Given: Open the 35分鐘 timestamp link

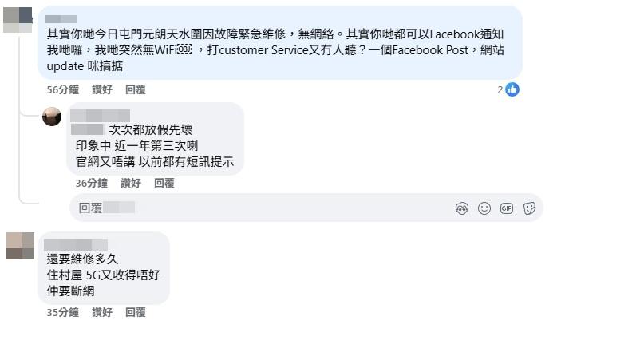Looking at the screenshot, I should [62, 312].
